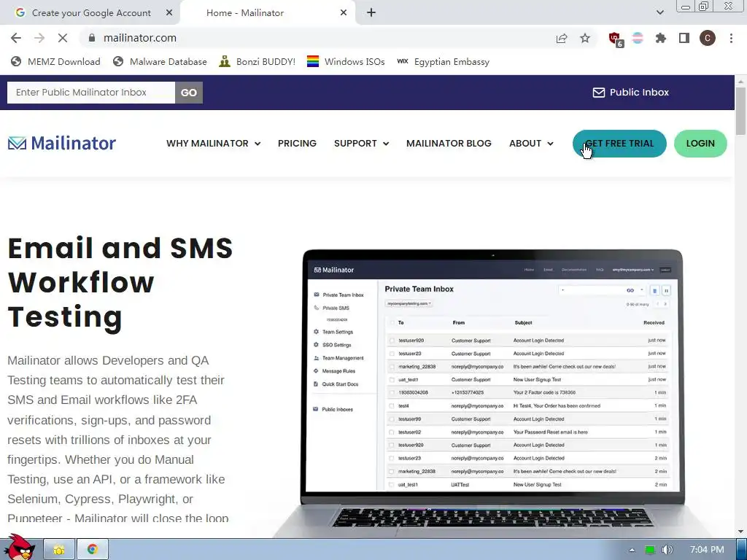The width and height of the screenshot is (747, 560).
Task: Open the Malware Database bookmark
Action: [160, 62]
